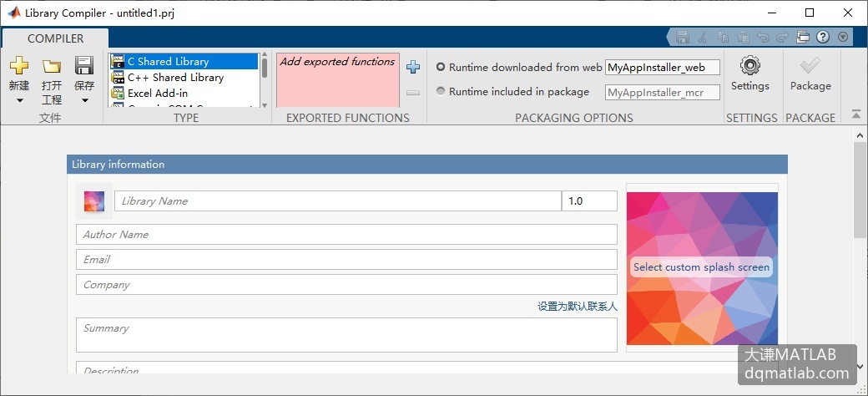Image resolution: width=868 pixels, height=396 pixels.
Task: Click the main panel vertical scrollbar thumb
Action: coord(860,190)
